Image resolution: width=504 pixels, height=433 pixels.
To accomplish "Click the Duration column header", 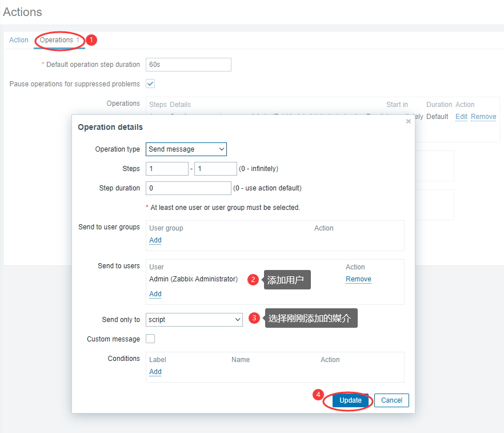I will click(439, 105).
